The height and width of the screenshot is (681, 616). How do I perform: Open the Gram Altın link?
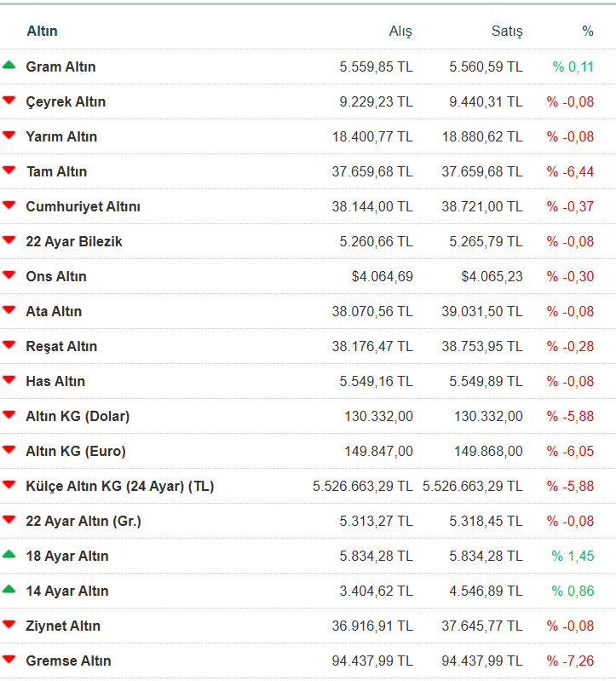[x=60, y=66]
